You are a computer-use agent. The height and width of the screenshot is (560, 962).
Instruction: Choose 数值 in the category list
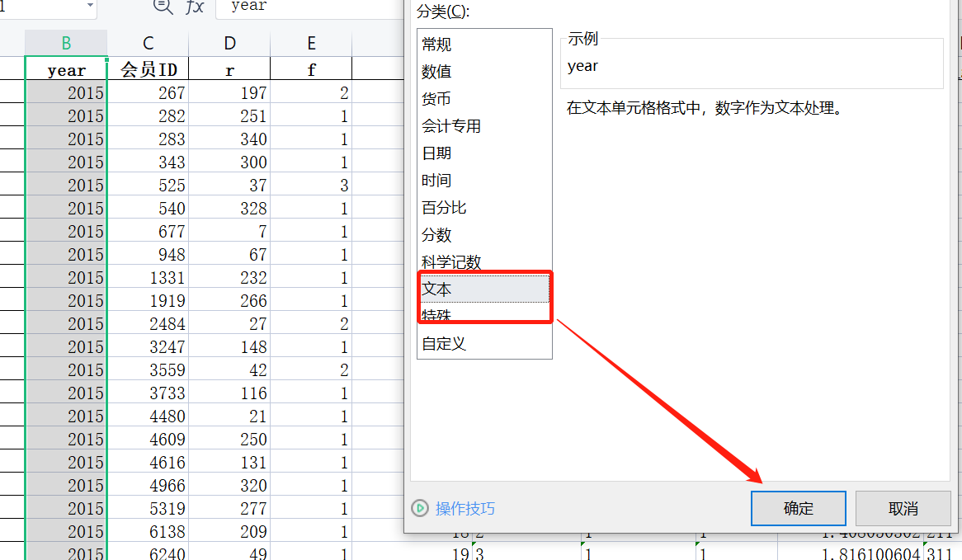tap(484, 72)
